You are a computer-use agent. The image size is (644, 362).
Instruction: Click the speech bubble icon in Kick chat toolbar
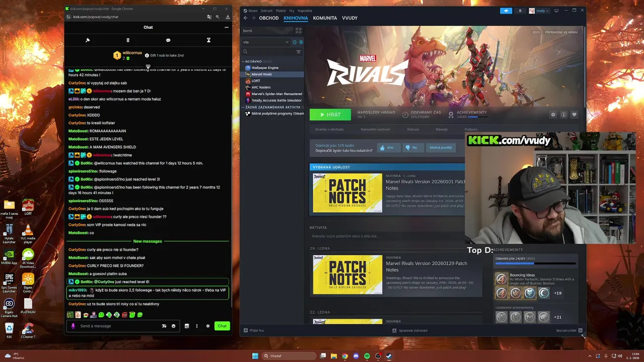click(x=168, y=40)
